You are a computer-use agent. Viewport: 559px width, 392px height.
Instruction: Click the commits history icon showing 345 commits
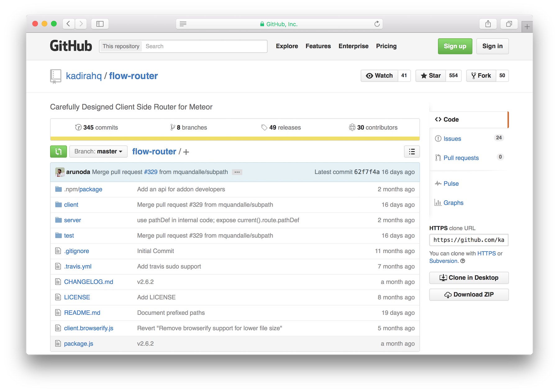(78, 127)
